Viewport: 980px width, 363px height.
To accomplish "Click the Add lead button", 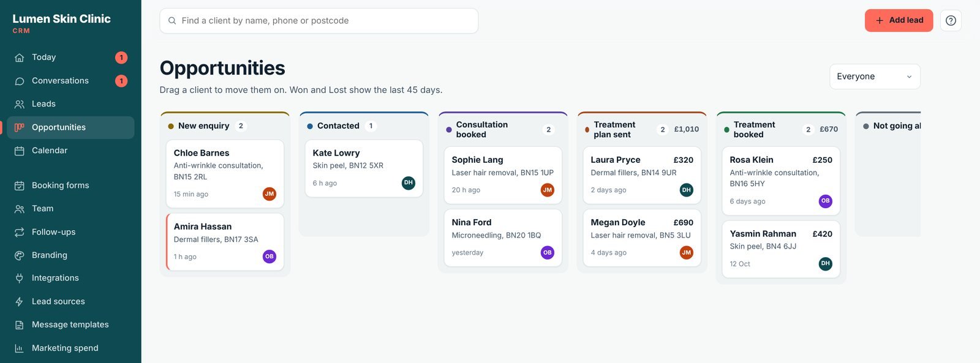I will click(x=899, y=21).
